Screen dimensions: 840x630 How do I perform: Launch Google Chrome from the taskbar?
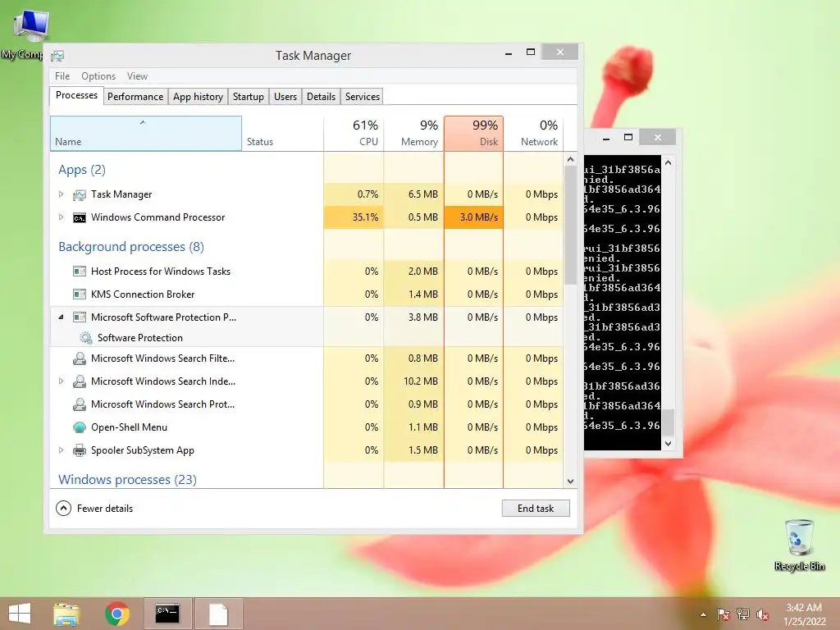[x=117, y=614]
